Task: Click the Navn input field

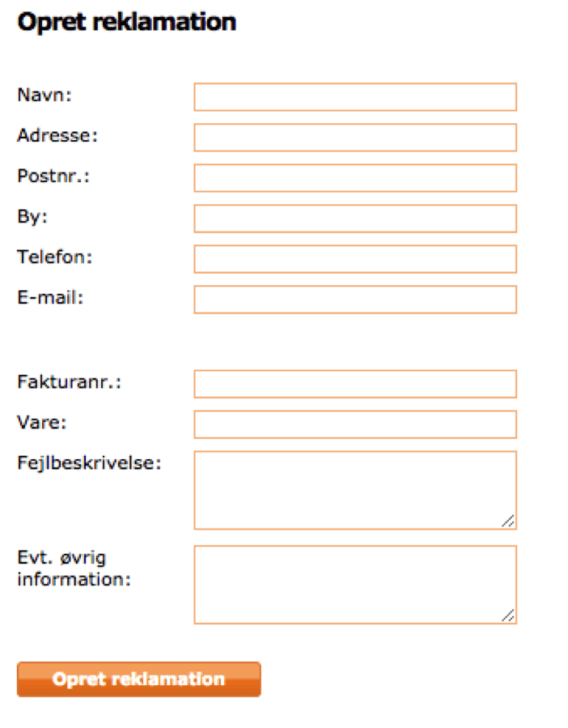Action: tap(355, 97)
